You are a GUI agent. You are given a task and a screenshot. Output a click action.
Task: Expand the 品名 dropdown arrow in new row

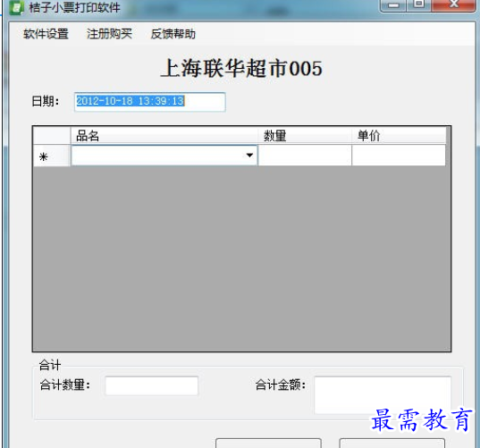[x=249, y=156]
